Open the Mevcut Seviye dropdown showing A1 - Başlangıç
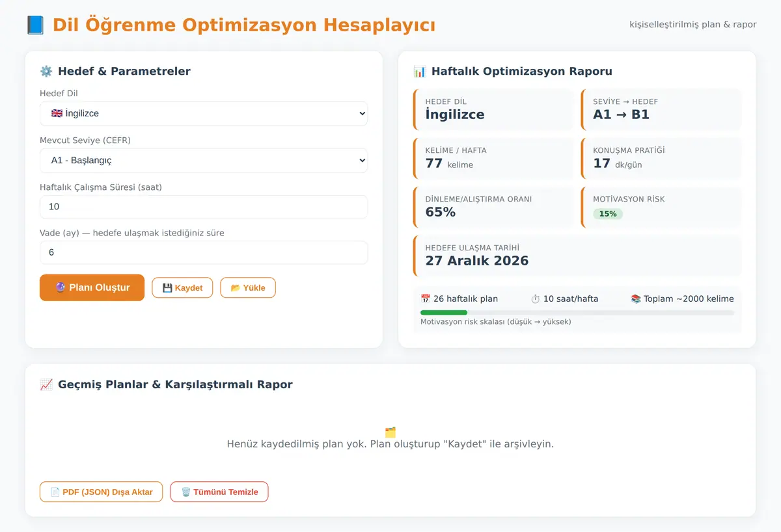The image size is (781, 532). pyautogui.click(x=204, y=160)
